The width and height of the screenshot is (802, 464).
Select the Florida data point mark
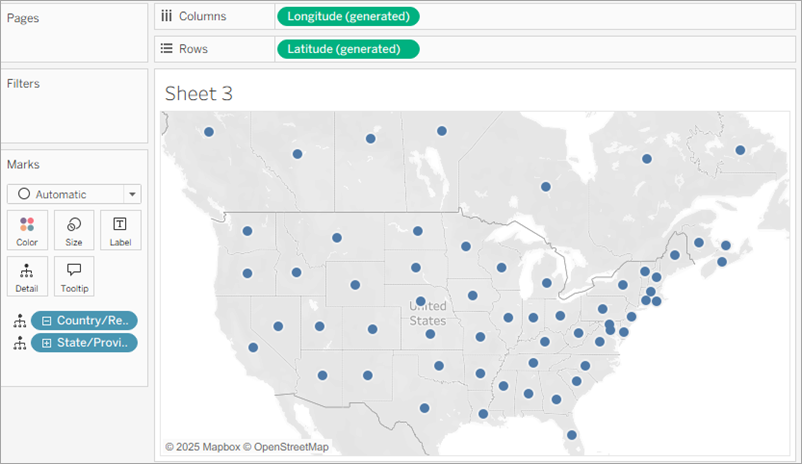[570, 435]
